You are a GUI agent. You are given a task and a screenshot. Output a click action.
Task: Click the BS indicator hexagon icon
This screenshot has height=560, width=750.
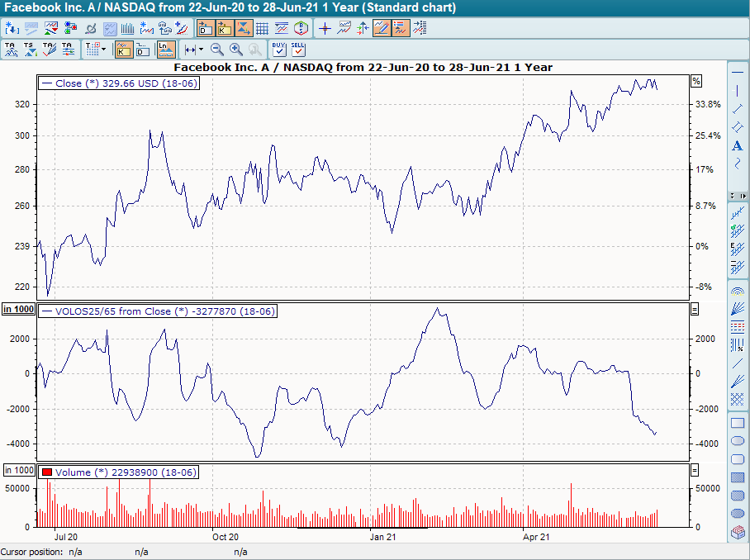point(300,27)
